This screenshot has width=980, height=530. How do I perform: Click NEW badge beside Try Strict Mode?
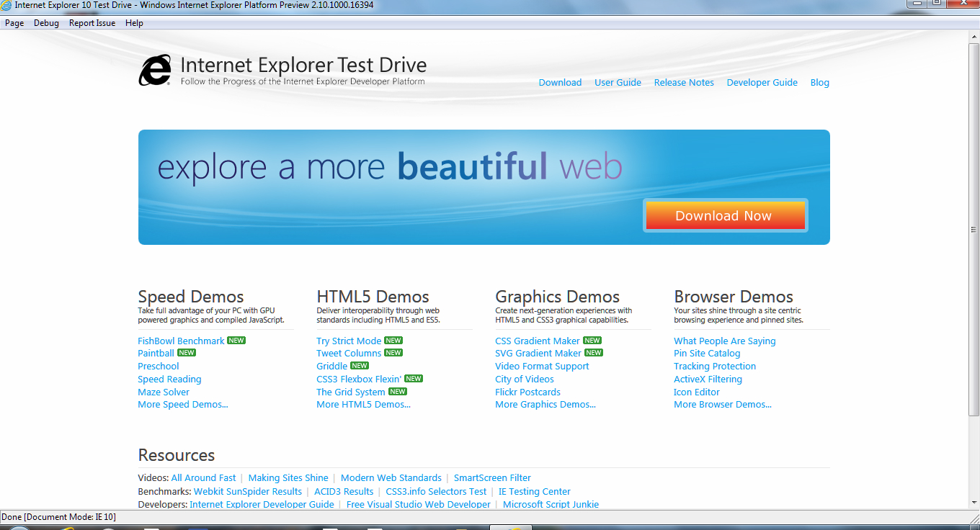[x=393, y=341]
